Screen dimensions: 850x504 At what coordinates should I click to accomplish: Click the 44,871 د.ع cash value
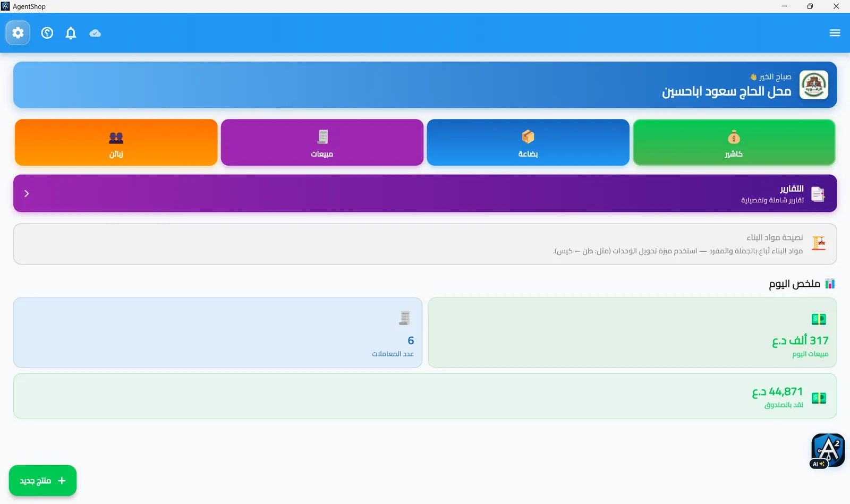coord(777,392)
